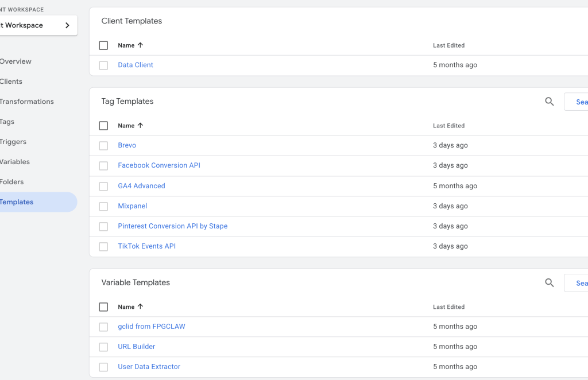Check gclid from FPGCLAW checkbox
The image size is (588, 380).
103,327
